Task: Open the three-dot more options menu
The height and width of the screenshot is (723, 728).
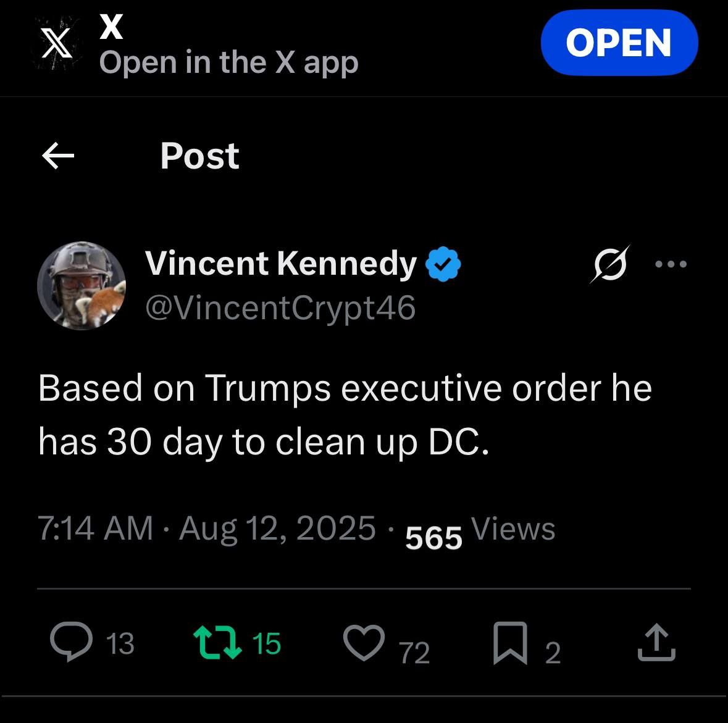Action: [x=670, y=265]
